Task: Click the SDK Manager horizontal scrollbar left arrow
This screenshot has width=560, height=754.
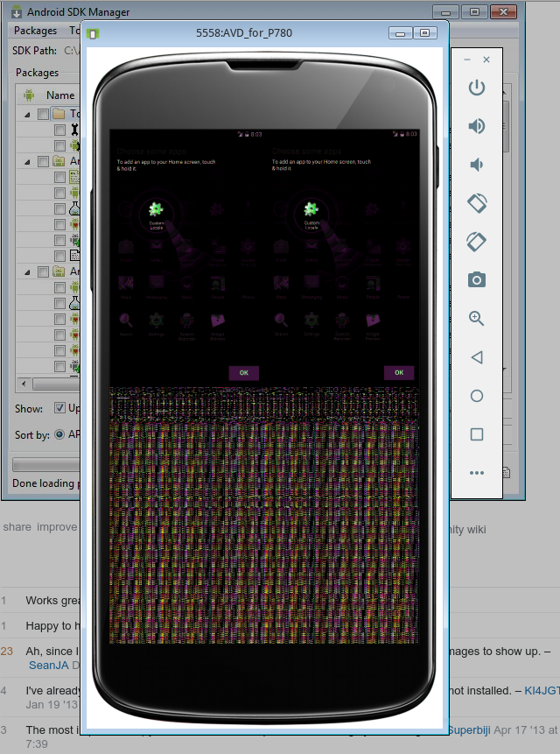Action: pos(24,384)
